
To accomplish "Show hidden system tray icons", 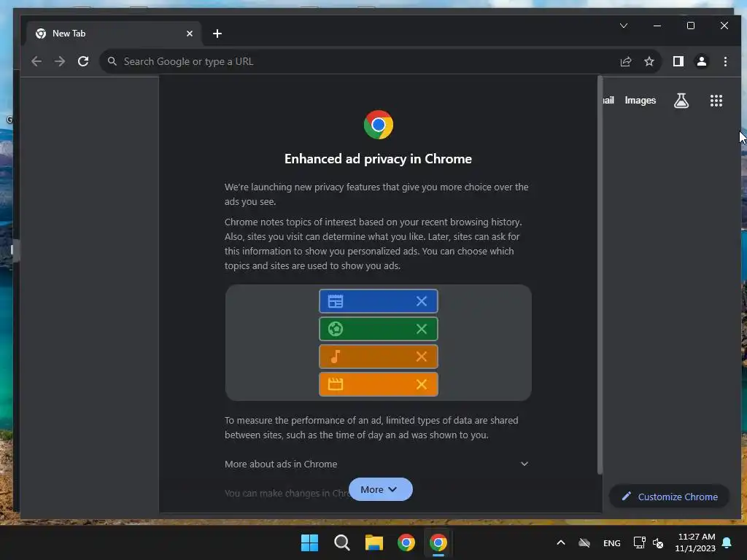I will (561, 542).
